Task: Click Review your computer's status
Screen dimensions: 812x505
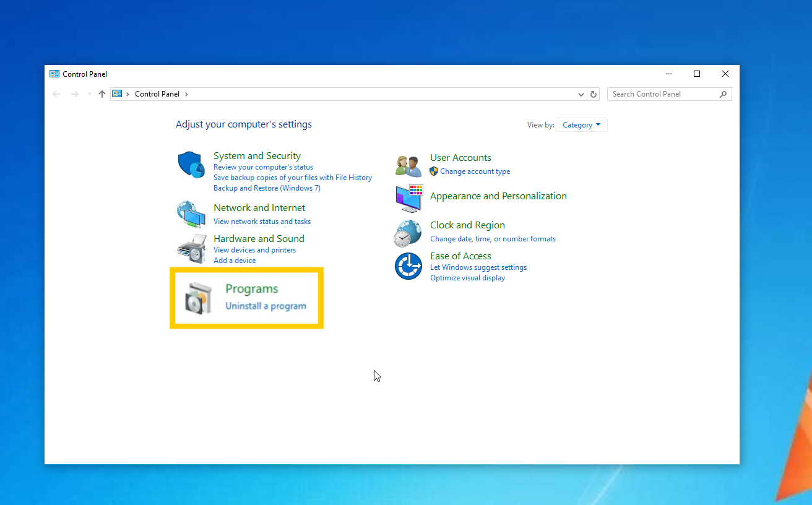Action: click(263, 167)
